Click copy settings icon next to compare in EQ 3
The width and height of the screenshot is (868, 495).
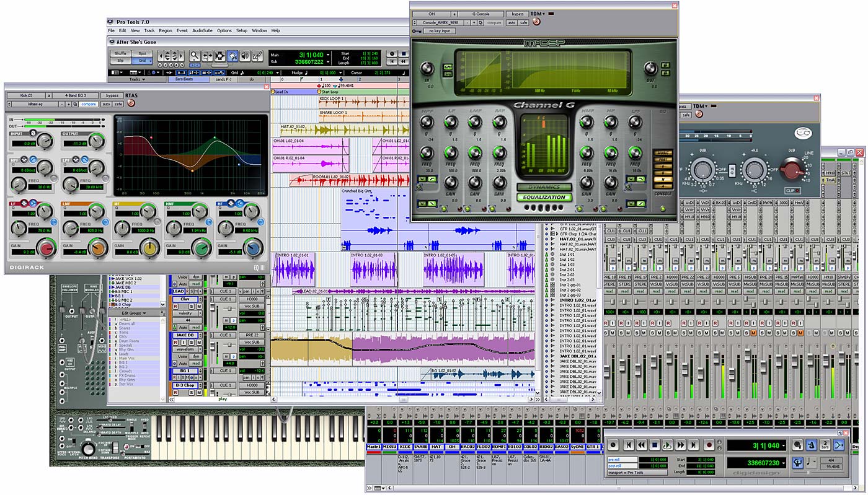[75, 104]
